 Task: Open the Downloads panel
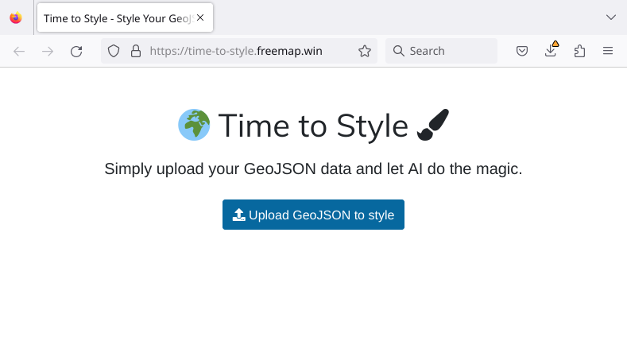(x=551, y=51)
